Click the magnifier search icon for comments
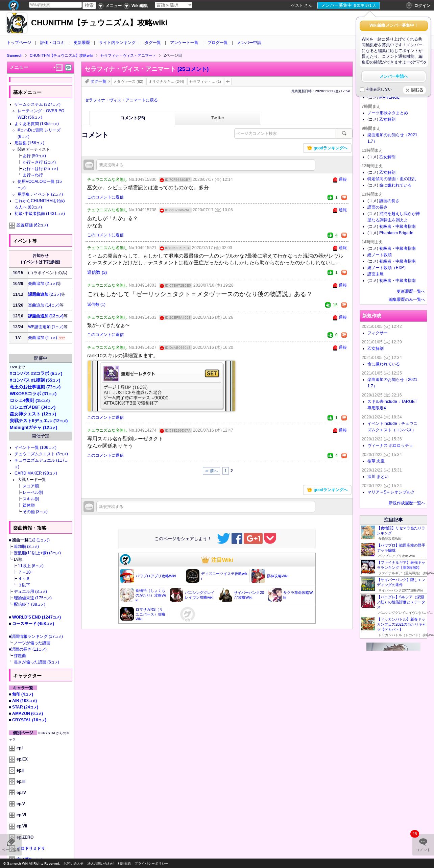434x868 pixels. tap(344, 134)
